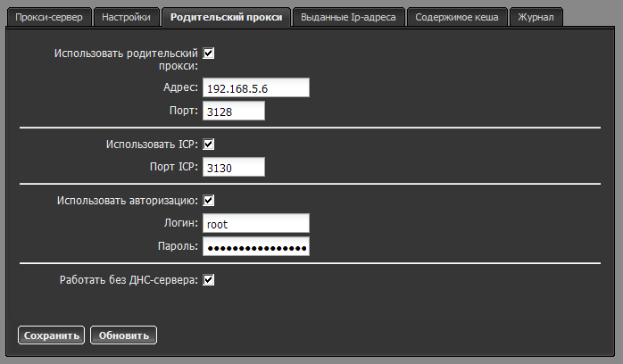Viewport: 623px width, 364px height.
Task: Click the Адрес field with 192.168.5.6
Action: [255, 87]
